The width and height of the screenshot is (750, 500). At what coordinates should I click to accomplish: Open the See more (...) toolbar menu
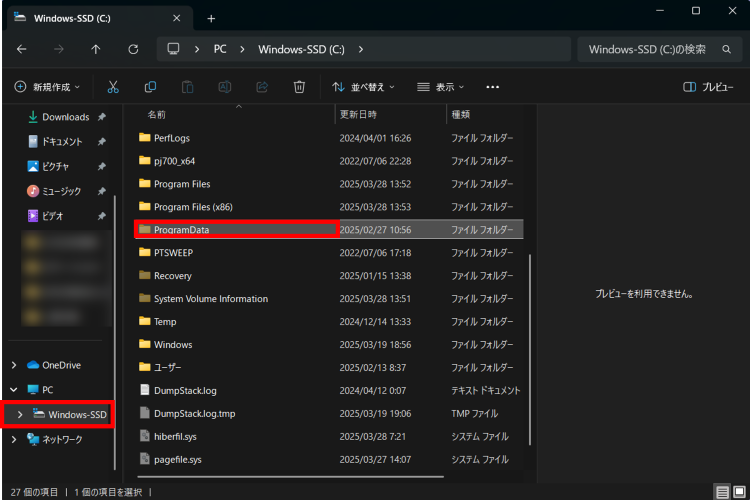[x=492, y=87]
